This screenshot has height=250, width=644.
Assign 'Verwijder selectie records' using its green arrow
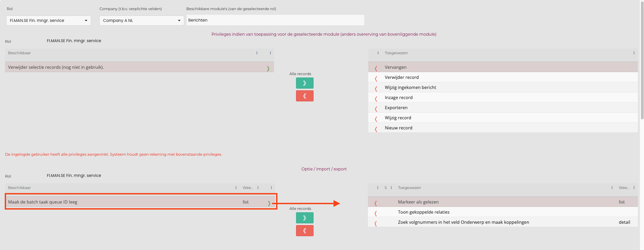pyautogui.click(x=268, y=68)
